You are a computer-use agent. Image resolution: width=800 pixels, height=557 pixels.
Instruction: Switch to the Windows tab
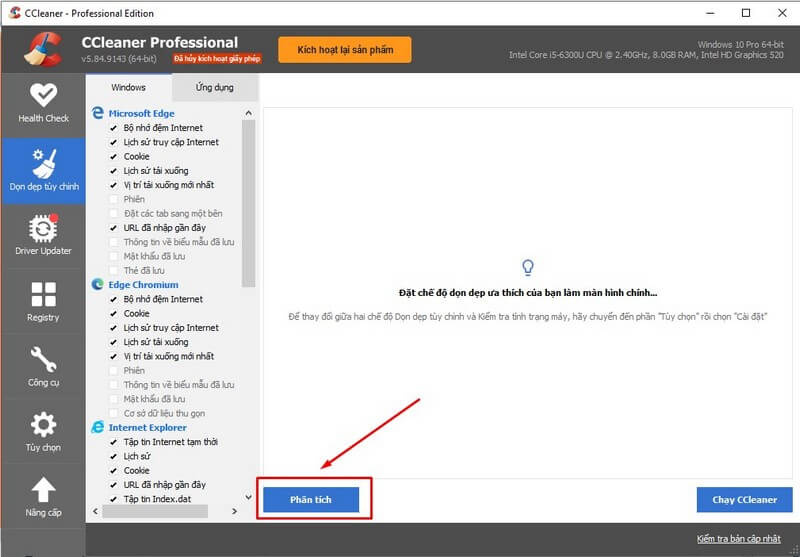(128, 88)
